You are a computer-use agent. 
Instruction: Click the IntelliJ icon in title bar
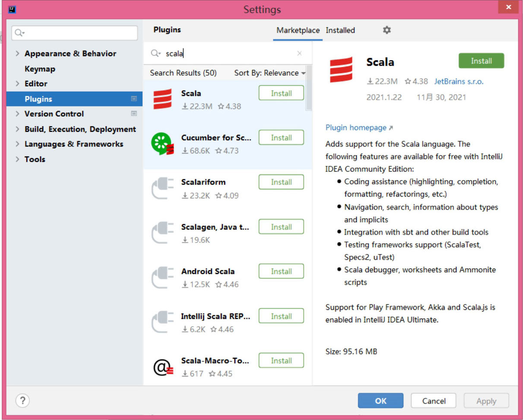pos(12,9)
